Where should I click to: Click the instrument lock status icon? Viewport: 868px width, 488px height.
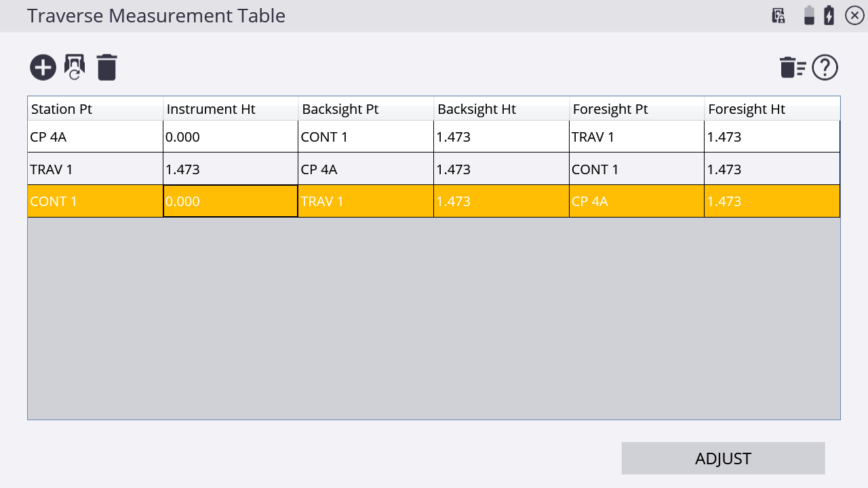coord(778,16)
